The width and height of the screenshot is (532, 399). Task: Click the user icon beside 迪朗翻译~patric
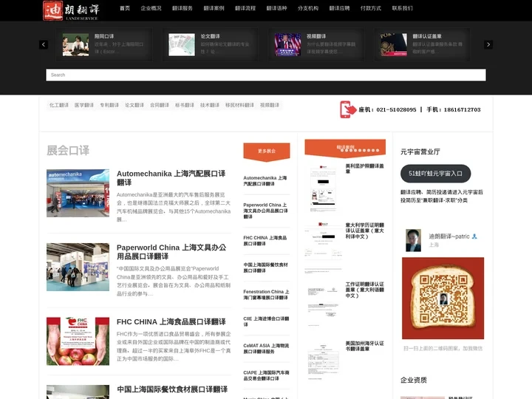pos(474,236)
